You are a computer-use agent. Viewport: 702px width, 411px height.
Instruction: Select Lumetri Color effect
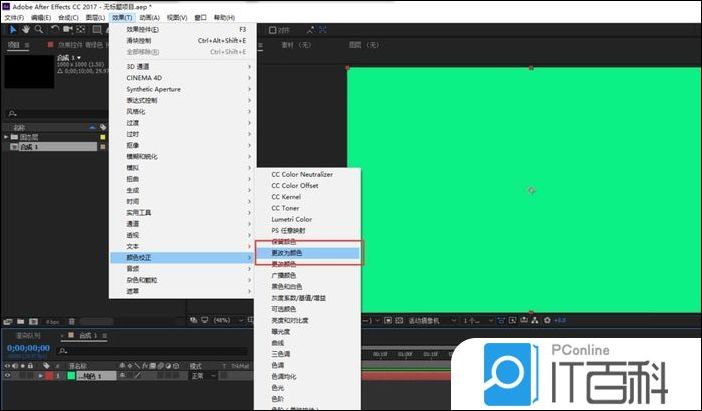(x=291, y=219)
